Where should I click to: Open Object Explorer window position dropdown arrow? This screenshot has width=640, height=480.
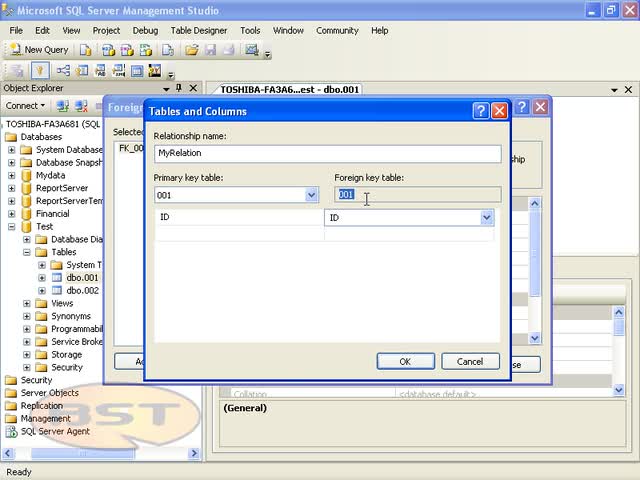coord(166,89)
